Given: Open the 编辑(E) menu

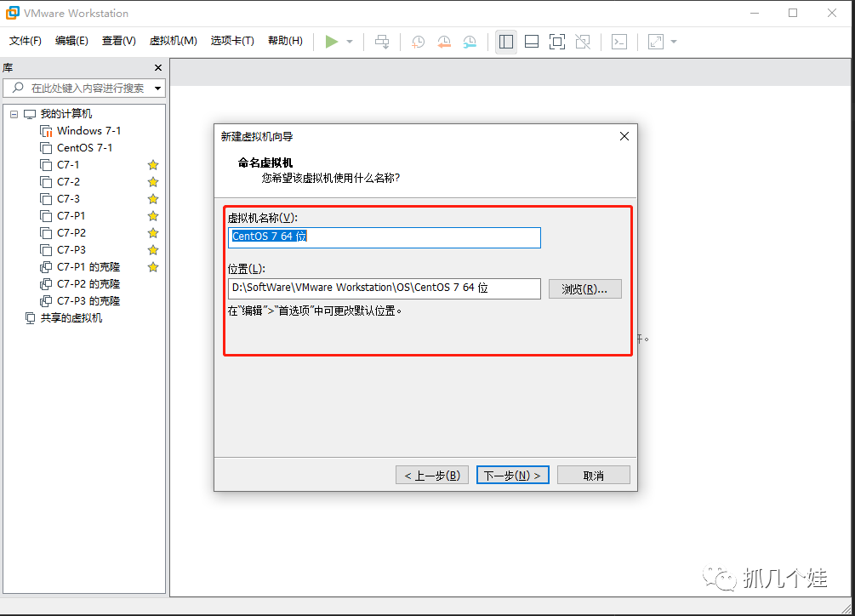Looking at the screenshot, I should [x=71, y=41].
